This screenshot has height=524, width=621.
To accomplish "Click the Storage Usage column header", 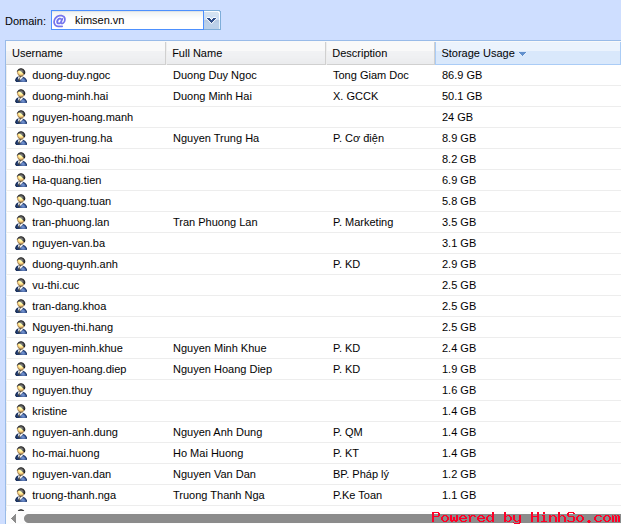I will pos(478,53).
